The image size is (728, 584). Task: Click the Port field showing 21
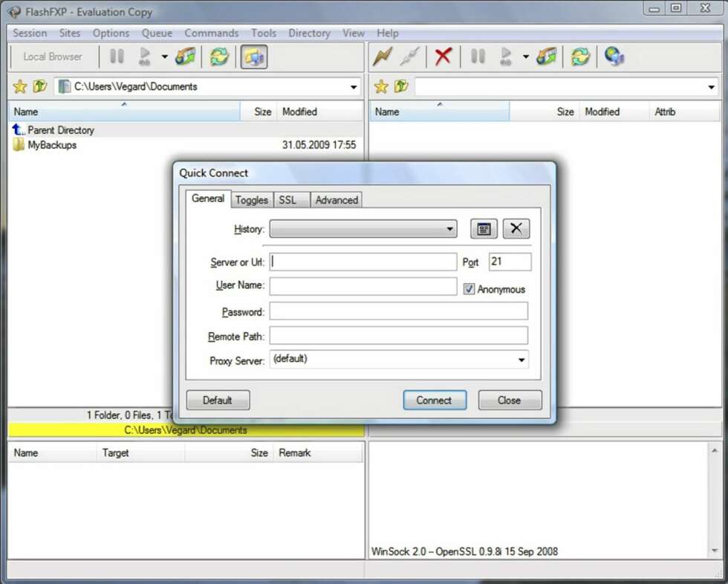pyautogui.click(x=510, y=262)
